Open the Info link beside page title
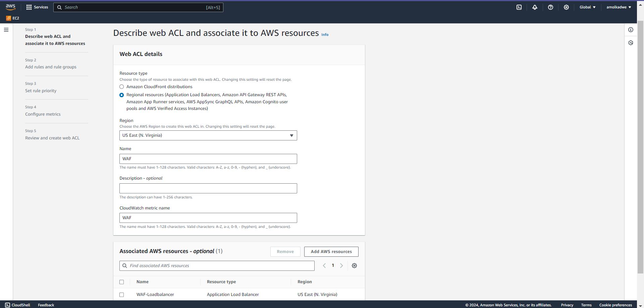The height and width of the screenshot is (308, 644). point(325,35)
